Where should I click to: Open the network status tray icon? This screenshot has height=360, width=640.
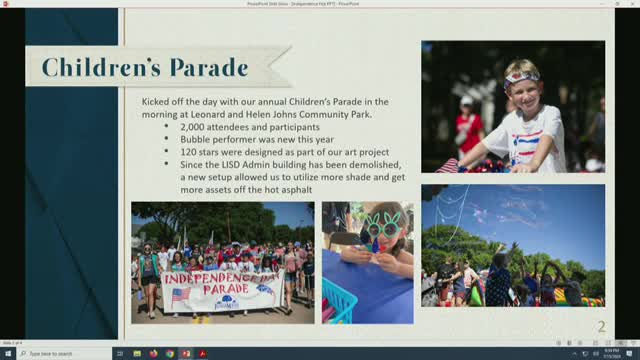585,353
